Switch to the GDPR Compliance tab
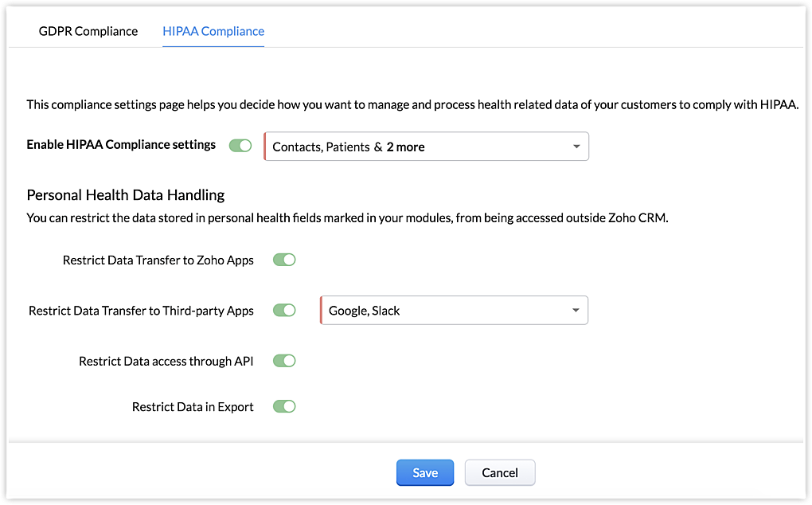Screen dimensions: 812x505 (88, 31)
